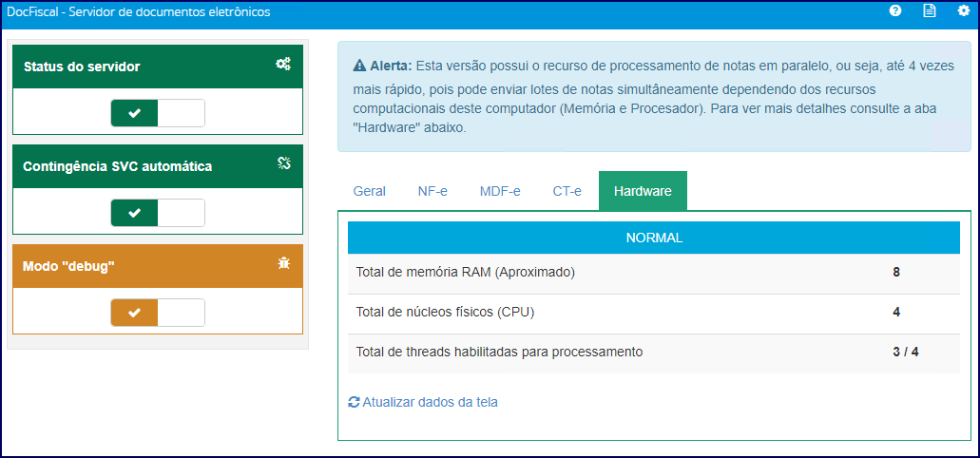This screenshot has width=980, height=458.
Task: Click the gears icon on Status do servidor
Action: click(283, 64)
